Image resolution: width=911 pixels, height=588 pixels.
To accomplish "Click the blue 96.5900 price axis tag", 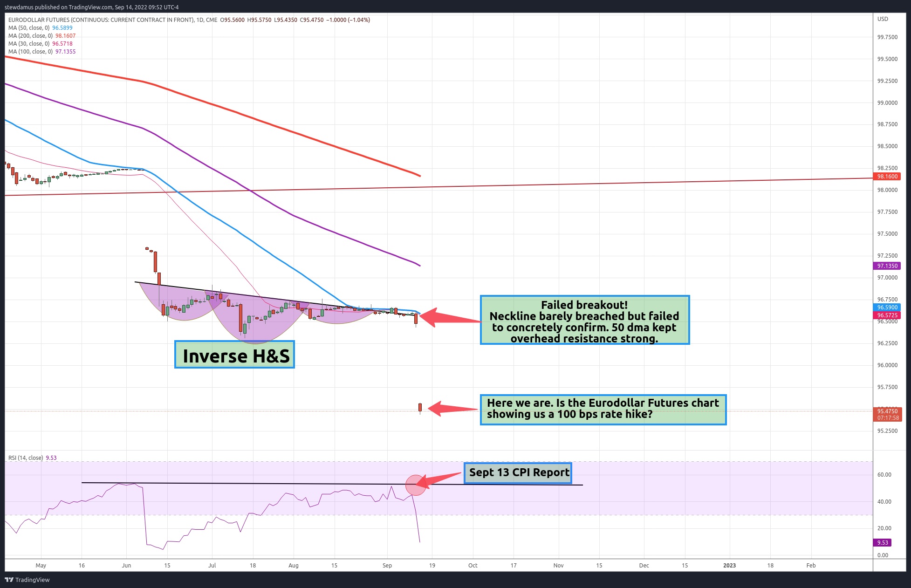I will point(887,308).
